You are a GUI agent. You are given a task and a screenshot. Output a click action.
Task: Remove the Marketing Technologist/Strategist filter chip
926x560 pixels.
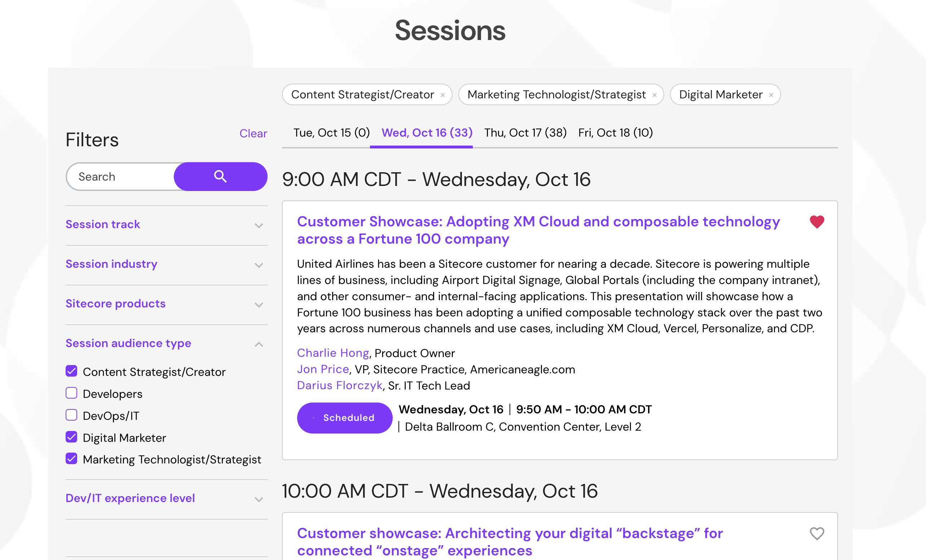coord(654,95)
